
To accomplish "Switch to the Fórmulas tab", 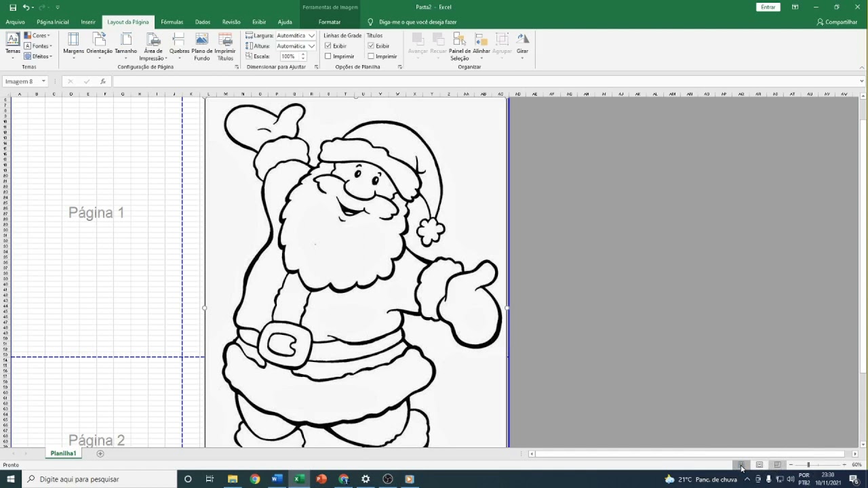I will click(172, 22).
